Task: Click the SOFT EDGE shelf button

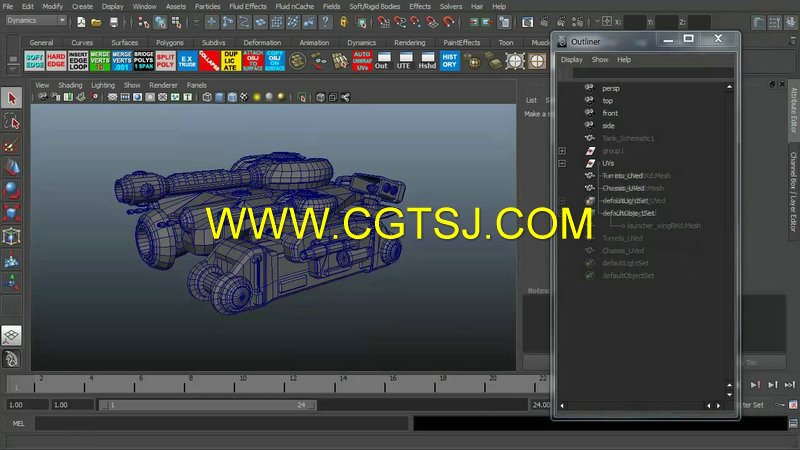Action: point(34,61)
